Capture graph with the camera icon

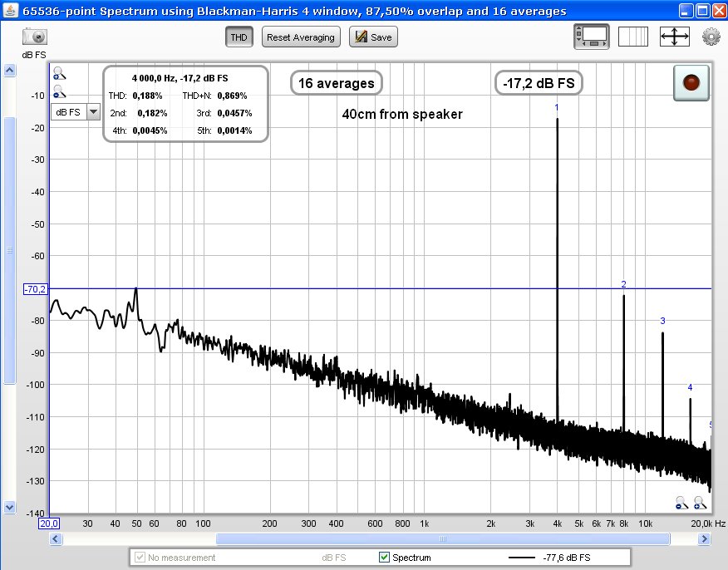tap(35, 37)
